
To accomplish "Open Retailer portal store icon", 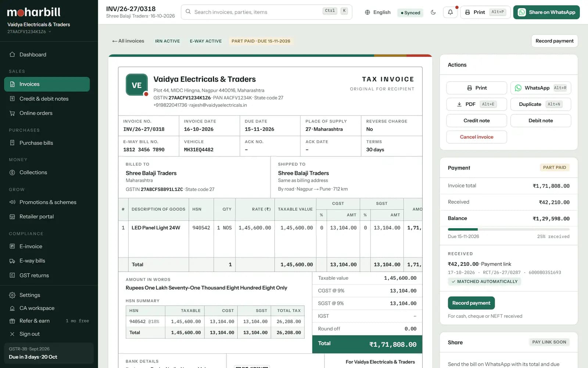I will click(x=12, y=217).
